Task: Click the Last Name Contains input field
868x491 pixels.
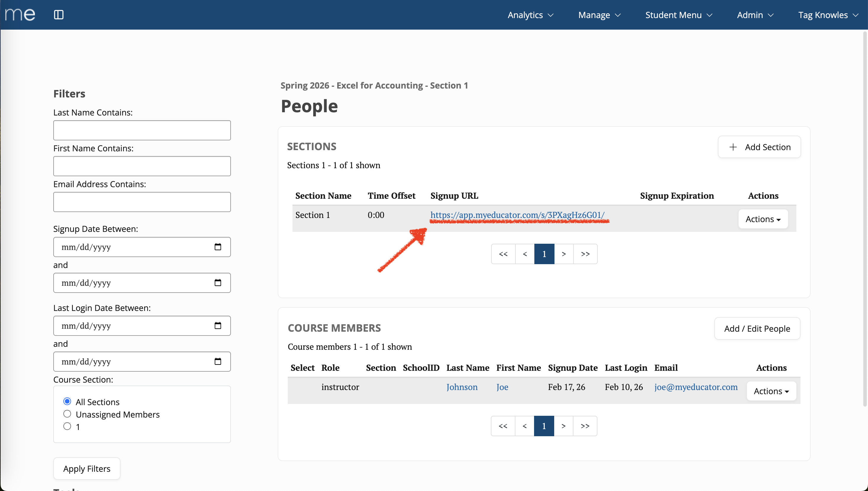Action: [142, 130]
